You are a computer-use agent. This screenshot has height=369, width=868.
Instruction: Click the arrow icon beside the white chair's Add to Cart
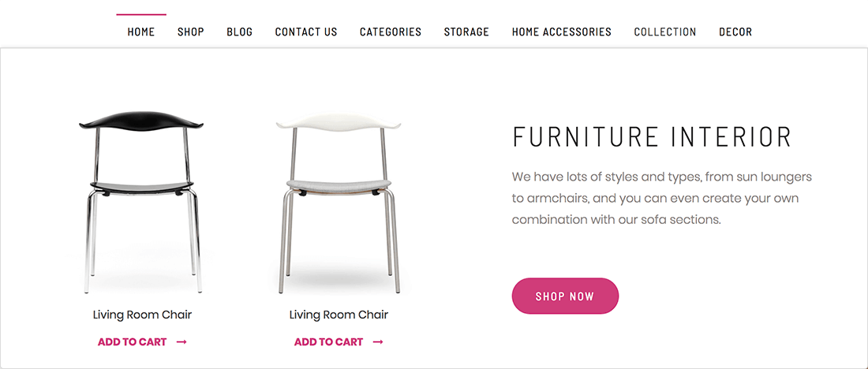point(378,342)
